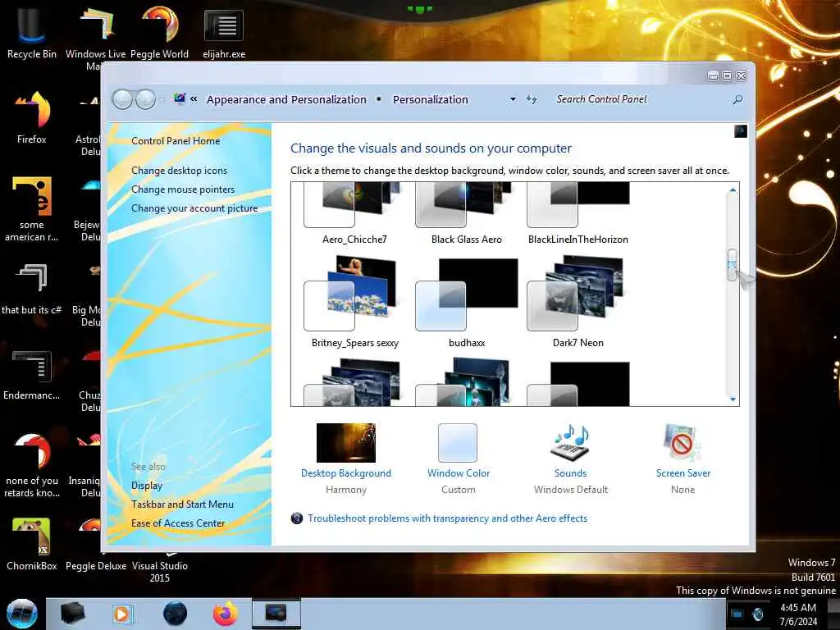Open Visual Studio 2015 desktop shortcut
Viewport: 840px width, 630px height.
160,571
